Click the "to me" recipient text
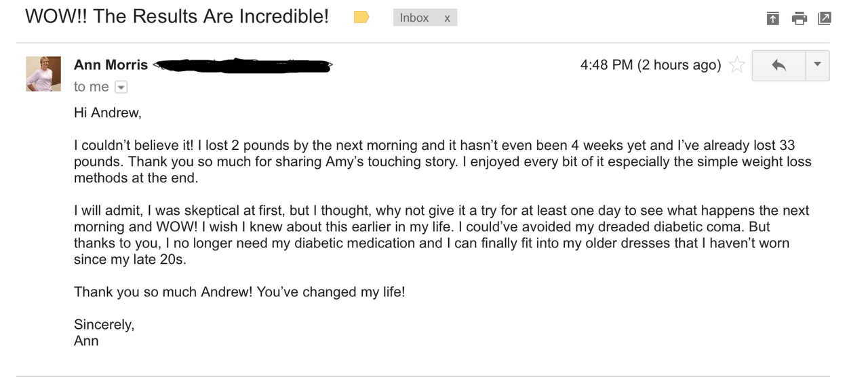This screenshot has width=868, height=377. pyautogui.click(x=91, y=87)
